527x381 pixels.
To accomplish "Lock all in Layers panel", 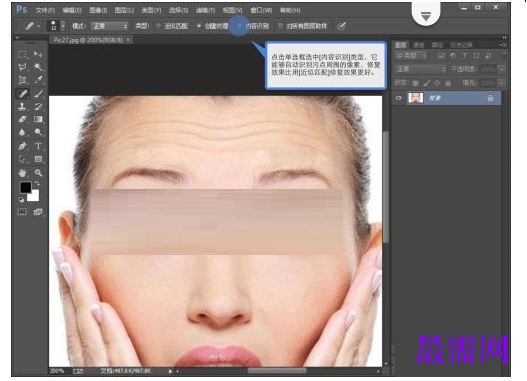I will click(x=448, y=83).
